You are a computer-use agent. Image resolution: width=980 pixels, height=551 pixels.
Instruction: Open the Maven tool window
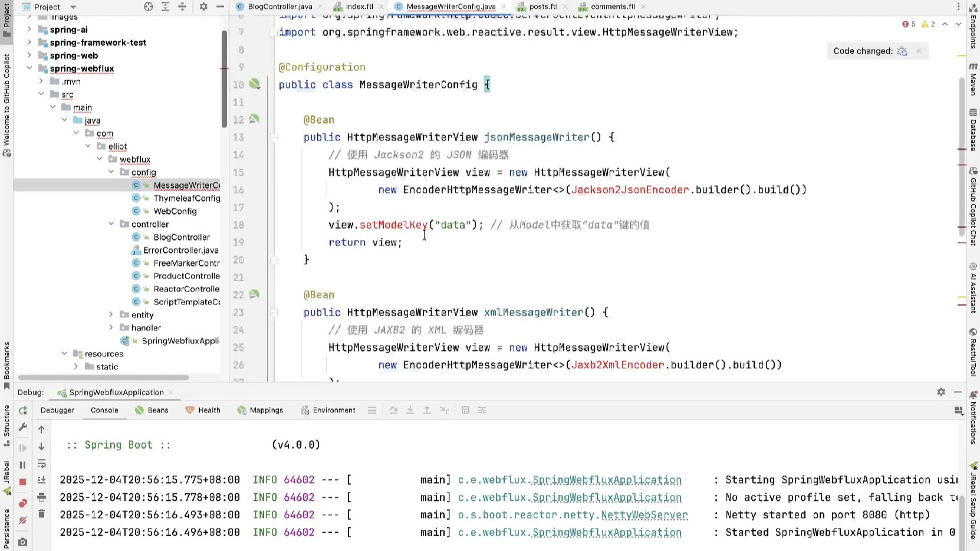[973, 79]
